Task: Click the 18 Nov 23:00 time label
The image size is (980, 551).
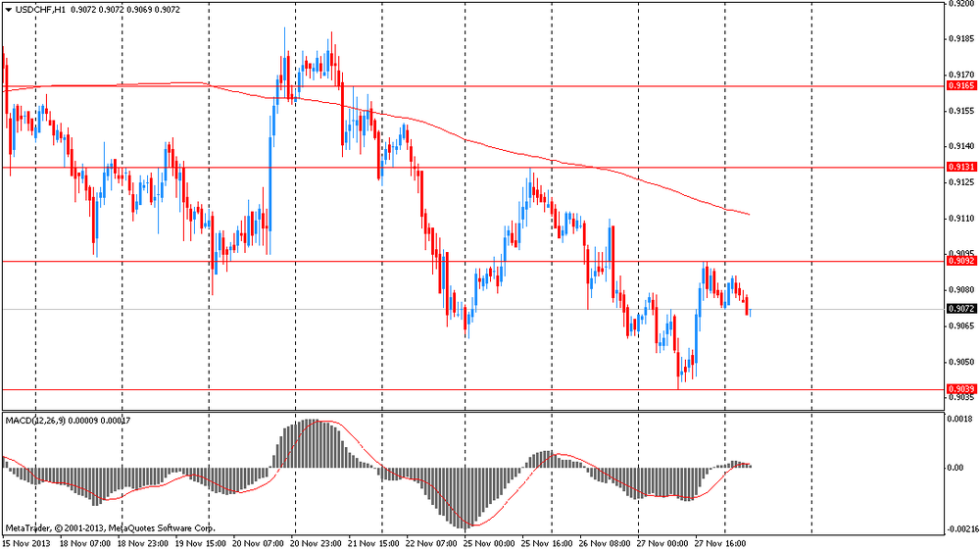Action: coord(143,543)
